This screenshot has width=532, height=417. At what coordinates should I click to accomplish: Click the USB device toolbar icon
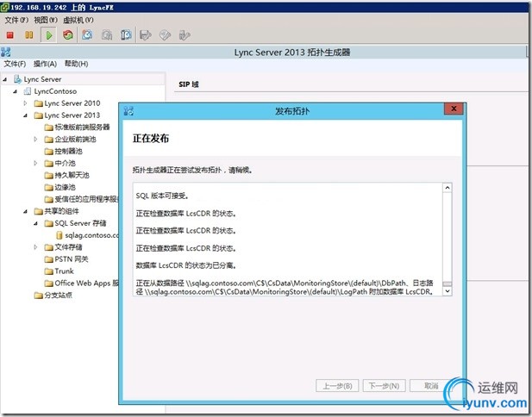tap(185, 35)
